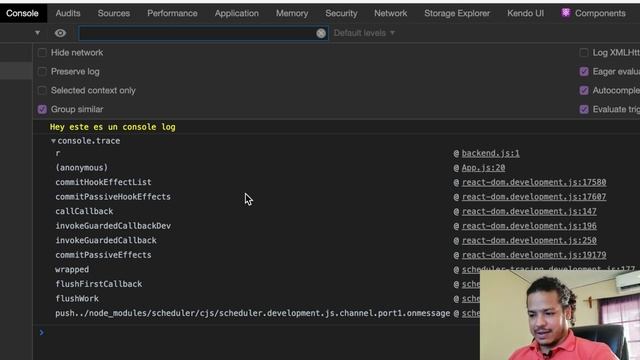Enable Selected context only checkbox
Image resolution: width=640 pixels, height=360 pixels.
[42, 90]
